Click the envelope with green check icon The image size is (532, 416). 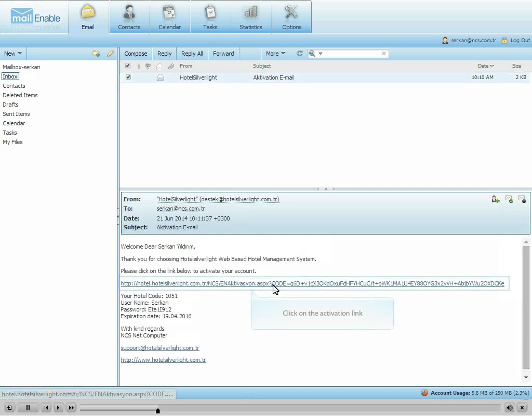click(509, 199)
